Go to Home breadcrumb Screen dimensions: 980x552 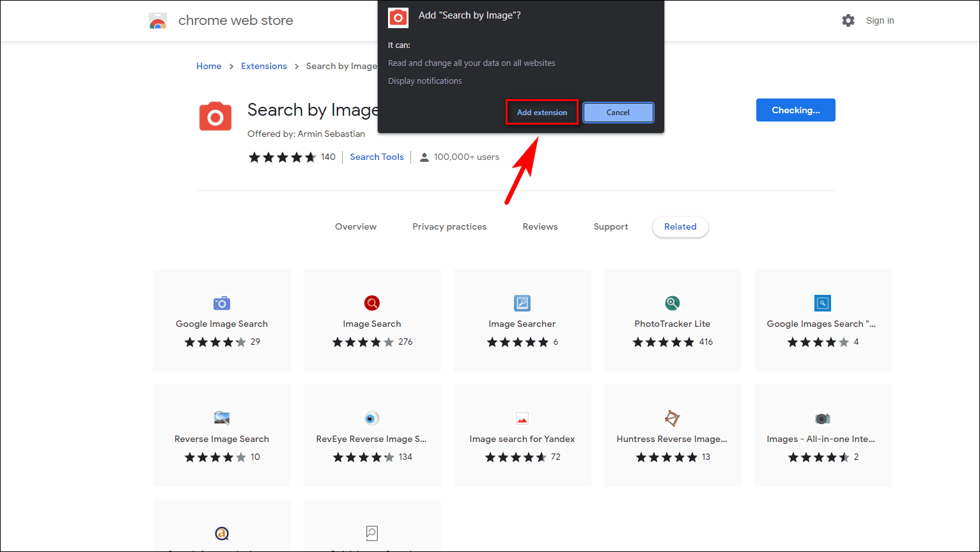click(209, 66)
